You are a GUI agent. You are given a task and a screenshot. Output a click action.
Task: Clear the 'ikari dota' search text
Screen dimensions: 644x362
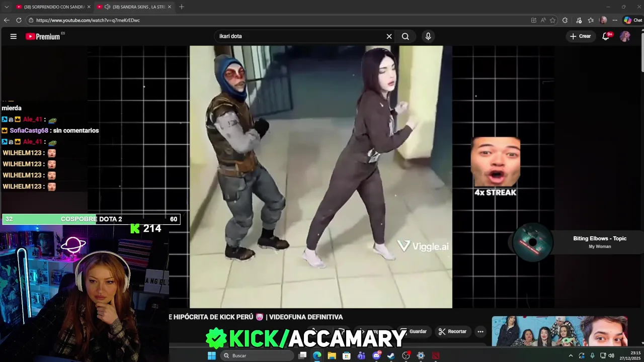click(x=389, y=36)
